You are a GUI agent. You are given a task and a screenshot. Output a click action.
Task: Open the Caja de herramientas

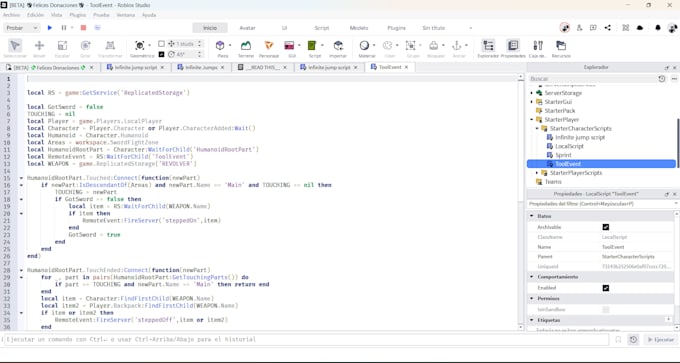[x=538, y=46]
